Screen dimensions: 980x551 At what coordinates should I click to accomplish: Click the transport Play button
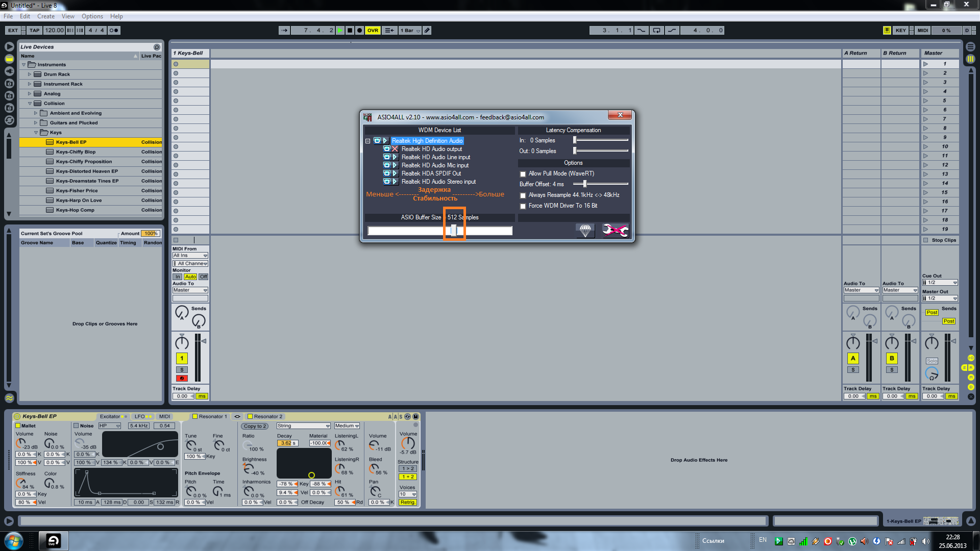tap(340, 31)
